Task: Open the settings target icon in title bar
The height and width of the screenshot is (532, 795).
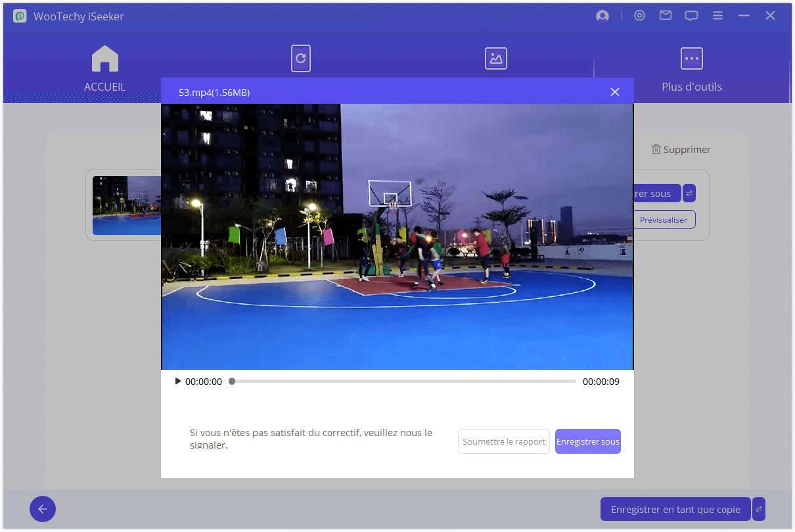Action: coord(639,16)
